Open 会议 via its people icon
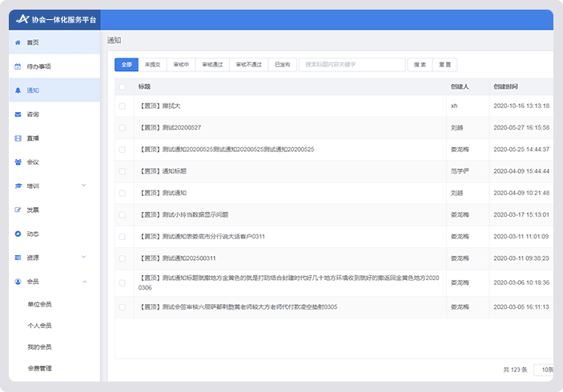This screenshot has width=563, height=392. 18,162
